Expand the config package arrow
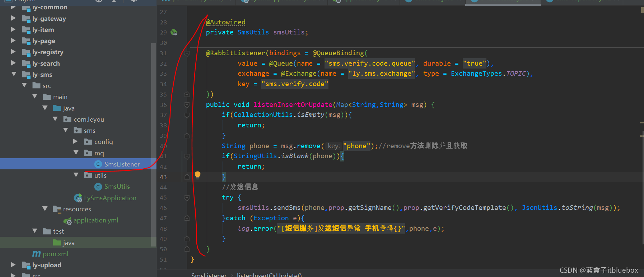 click(x=75, y=141)
